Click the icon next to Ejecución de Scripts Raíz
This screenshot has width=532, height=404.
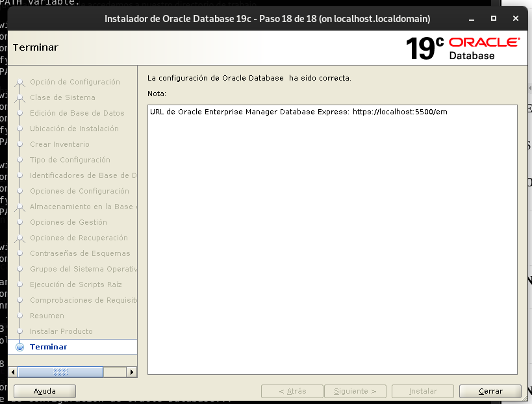[21, 284]
